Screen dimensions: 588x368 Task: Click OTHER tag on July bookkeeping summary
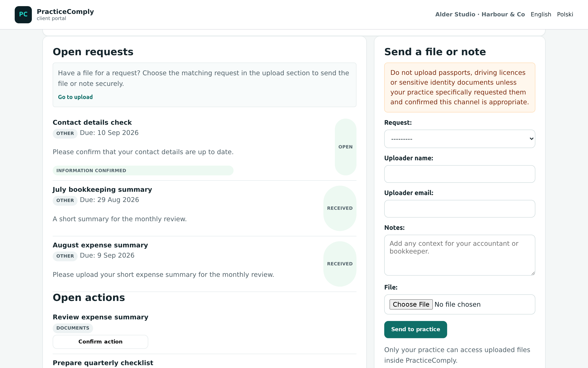[65, 201]
